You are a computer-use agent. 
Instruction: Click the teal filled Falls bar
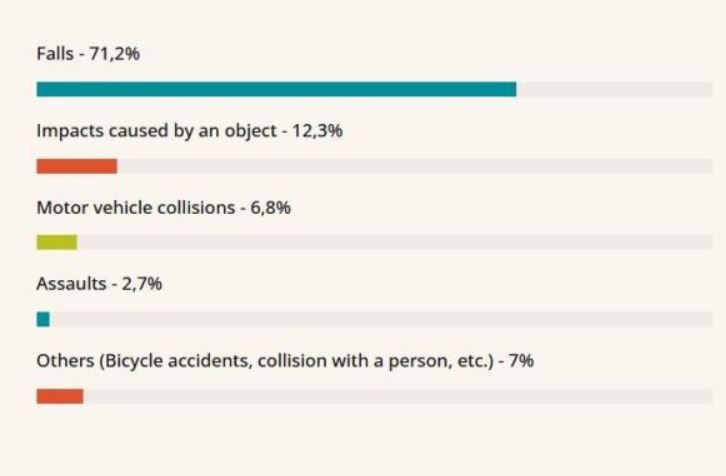pyautogui.click(x=276, y=89)
